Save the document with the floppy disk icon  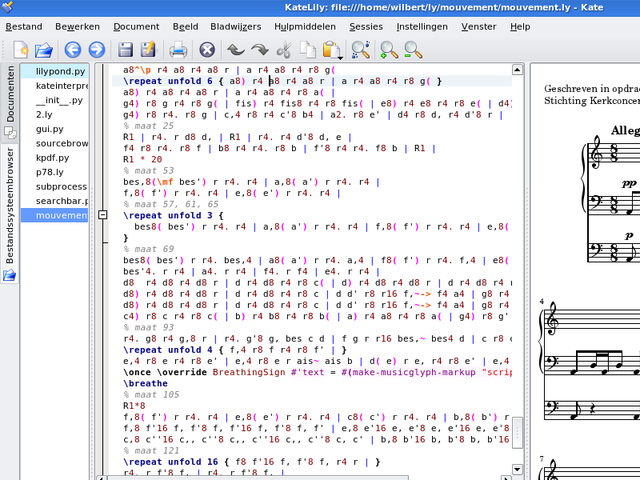point(125,50)
